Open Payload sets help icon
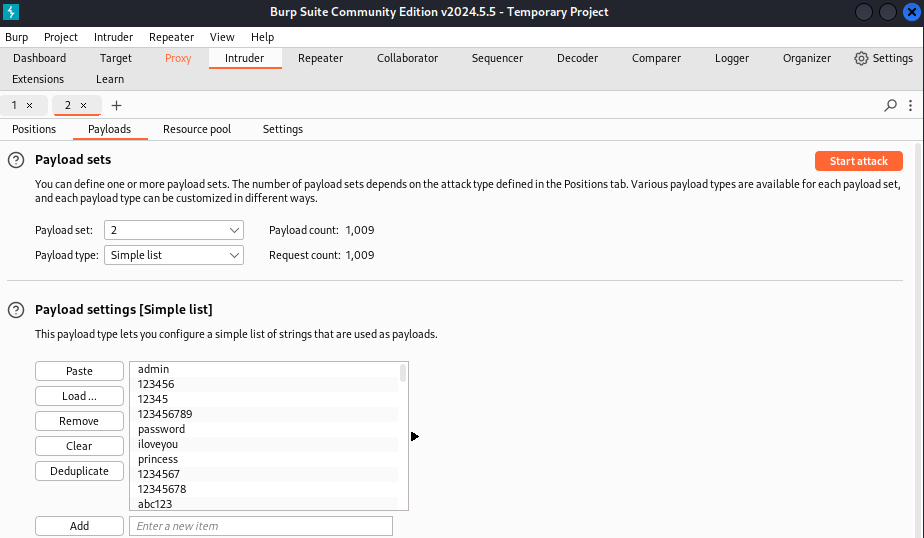The width and height of the screenshot is (924, 538). (x=16, y=160)
